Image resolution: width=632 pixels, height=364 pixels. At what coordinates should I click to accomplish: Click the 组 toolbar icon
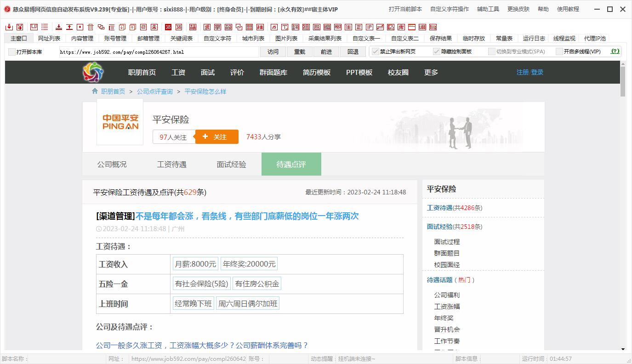[306, 27]
